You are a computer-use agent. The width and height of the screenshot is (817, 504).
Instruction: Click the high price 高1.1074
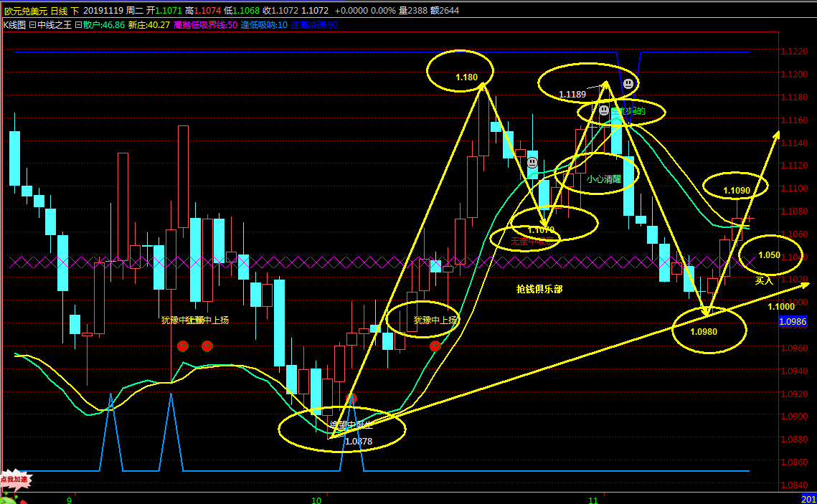click(203, 11)
